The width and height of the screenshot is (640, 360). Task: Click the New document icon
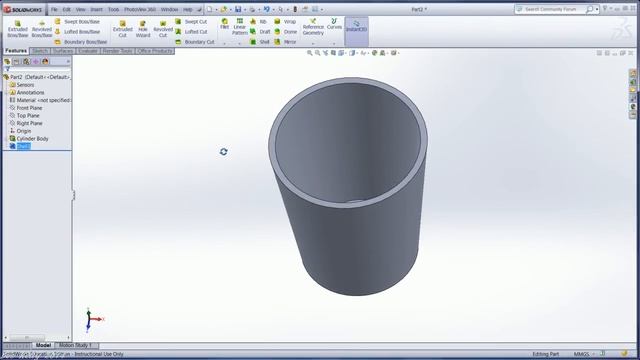[209, 9]
